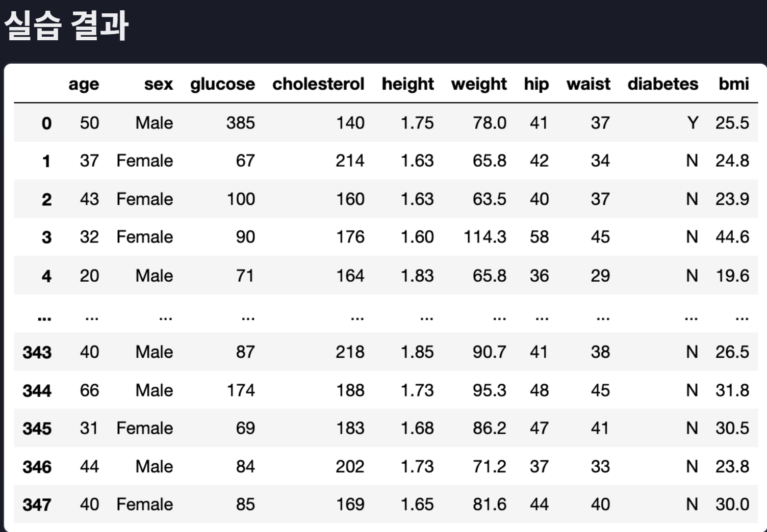Viewport: 767px width, 532px height.
Task: Select the cholesterol column header
Action: point(318,84)
